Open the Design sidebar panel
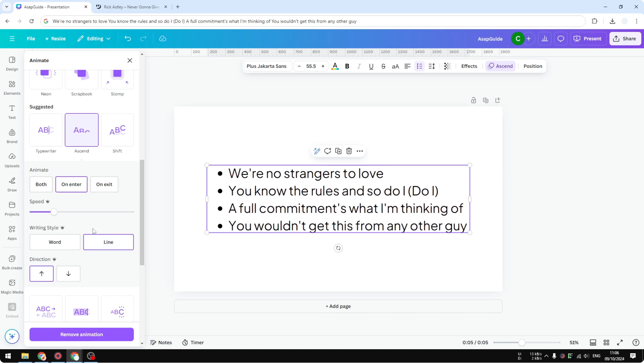 [x=12, y=64]
